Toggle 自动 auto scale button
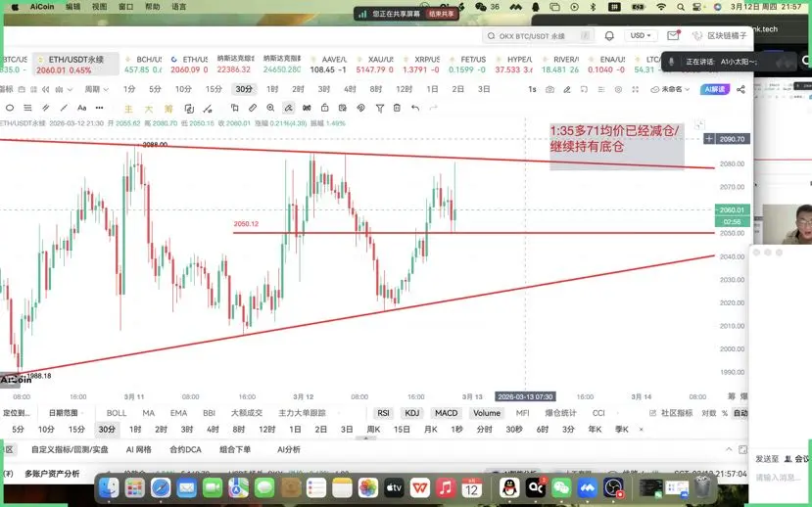 pyautogui.click(x=740, y=413)
